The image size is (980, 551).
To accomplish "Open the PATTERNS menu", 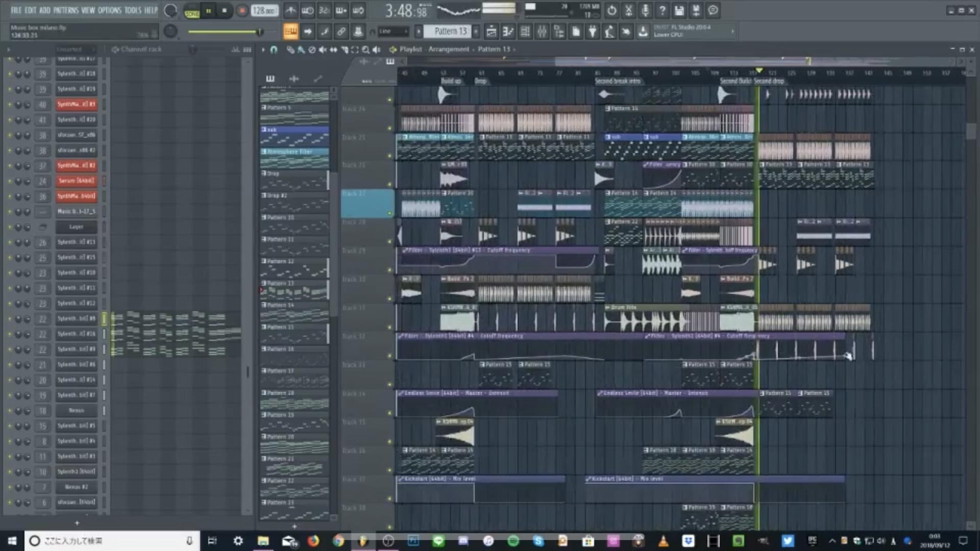I will [65, 10].
